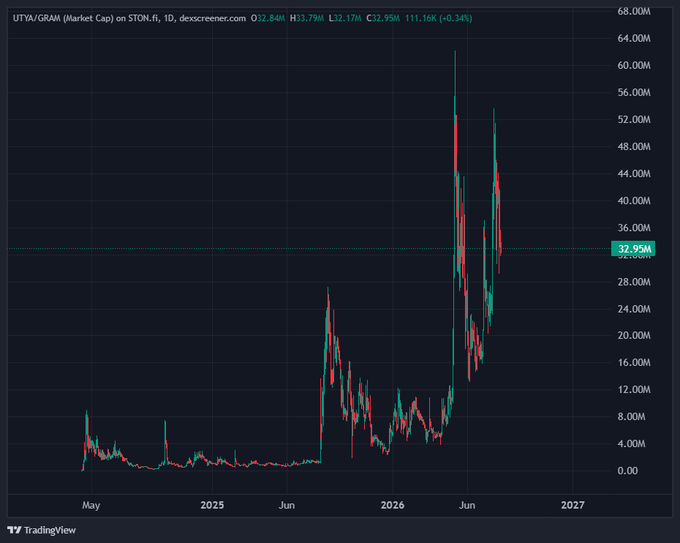Click the 64.00M price axis label
Screen dimensions: 680x543
point(634,39)
